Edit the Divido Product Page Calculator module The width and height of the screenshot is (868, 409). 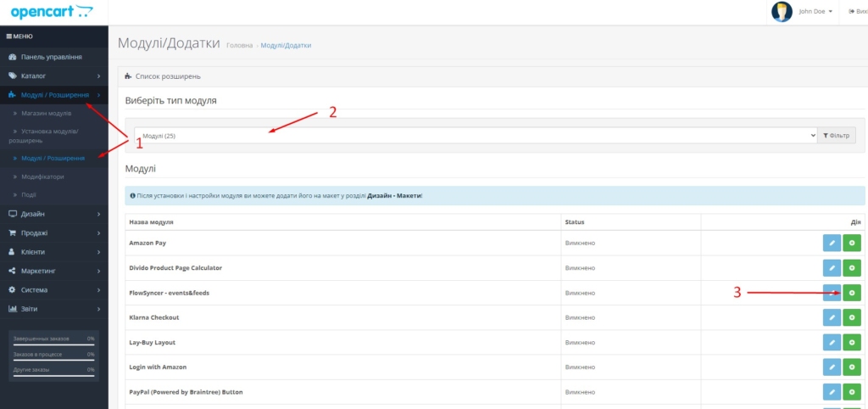(x=832, y=268)
